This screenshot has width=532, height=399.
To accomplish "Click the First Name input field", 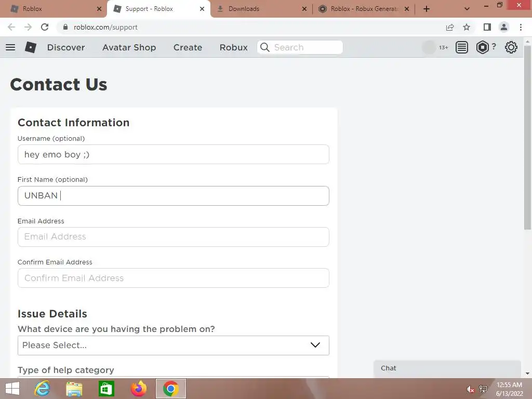I will pyautogui.click(x=174, y=196).
